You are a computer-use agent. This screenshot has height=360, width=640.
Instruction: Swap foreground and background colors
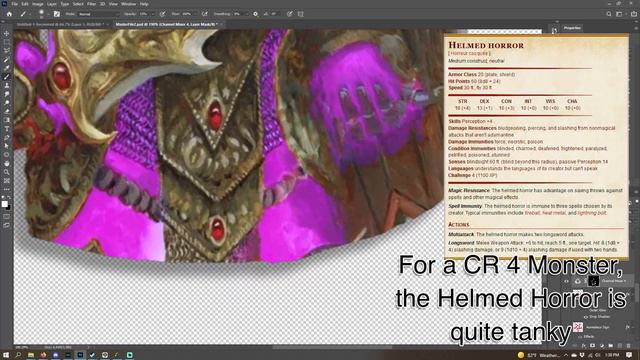click(x=9, y=197)
